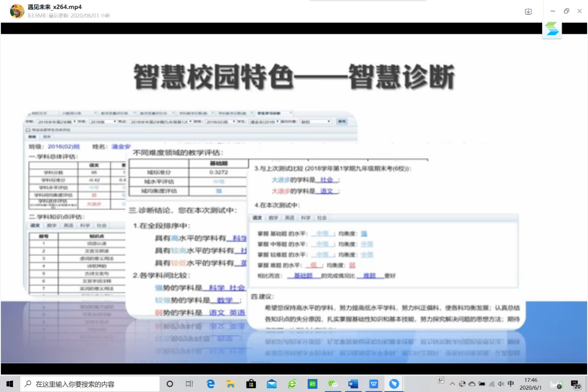
Task: Click the volume speaker tray icon
Action: click(x=501, y=384)
